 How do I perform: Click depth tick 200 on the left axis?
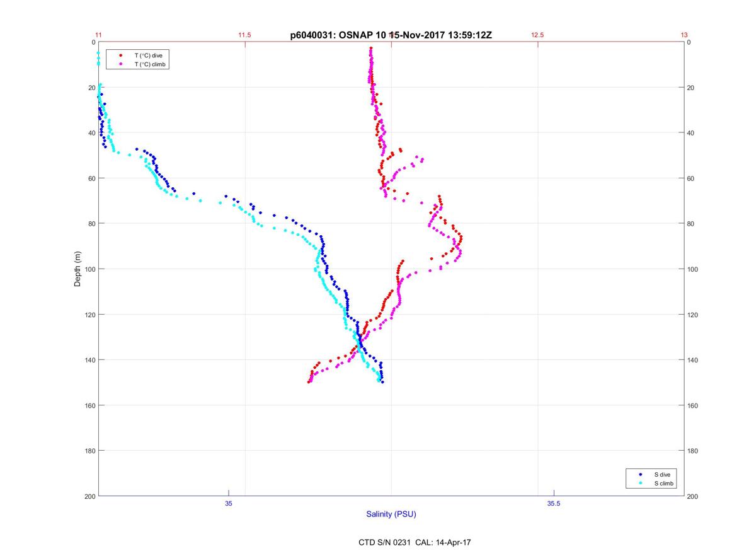tap(89, 496)
